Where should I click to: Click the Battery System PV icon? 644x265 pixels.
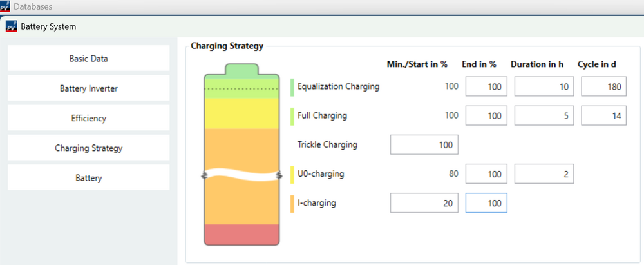pos(11,27)
